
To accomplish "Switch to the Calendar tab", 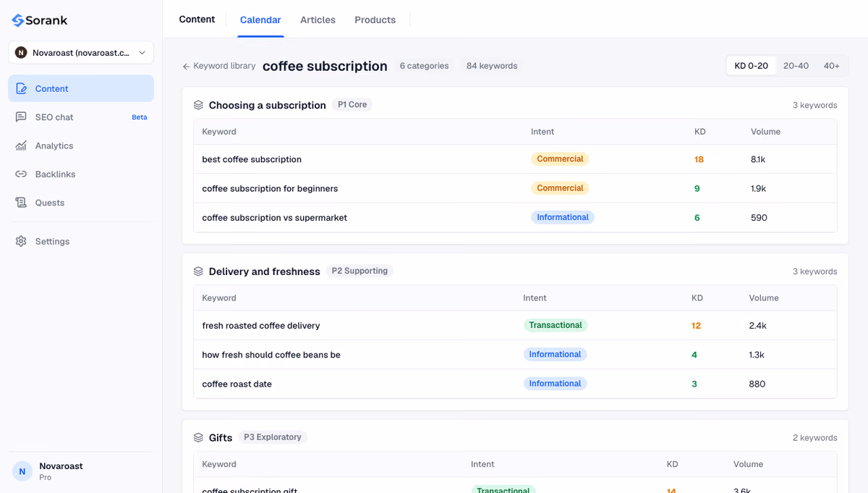I will point(260,20).
